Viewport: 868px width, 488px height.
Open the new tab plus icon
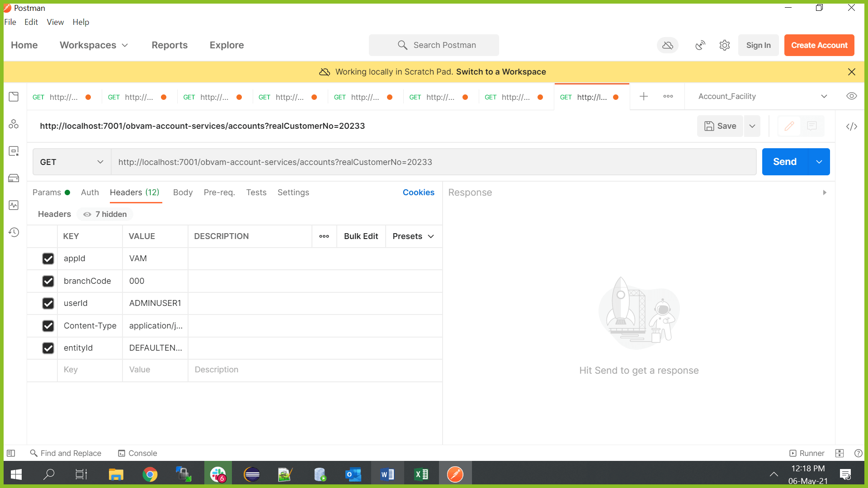click(x=644, y=96)
